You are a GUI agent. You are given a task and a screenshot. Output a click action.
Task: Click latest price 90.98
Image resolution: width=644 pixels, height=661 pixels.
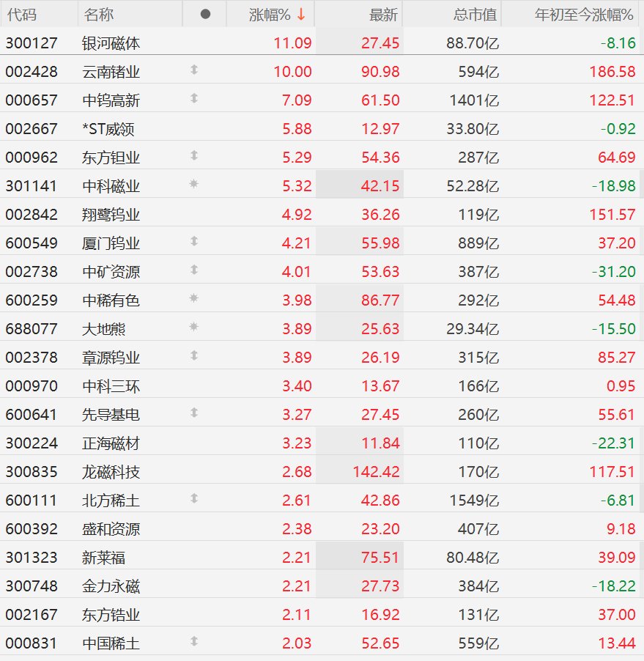(380, 72)
